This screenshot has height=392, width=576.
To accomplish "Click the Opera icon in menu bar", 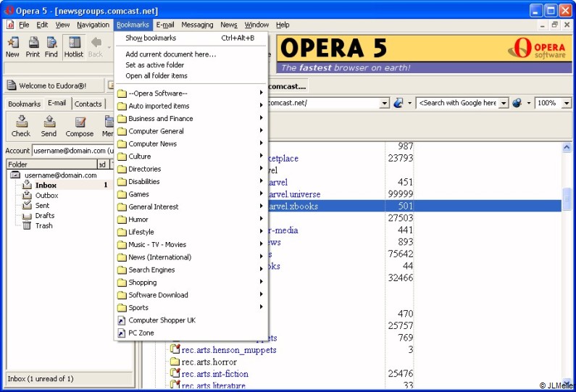I will click(10, 25).
